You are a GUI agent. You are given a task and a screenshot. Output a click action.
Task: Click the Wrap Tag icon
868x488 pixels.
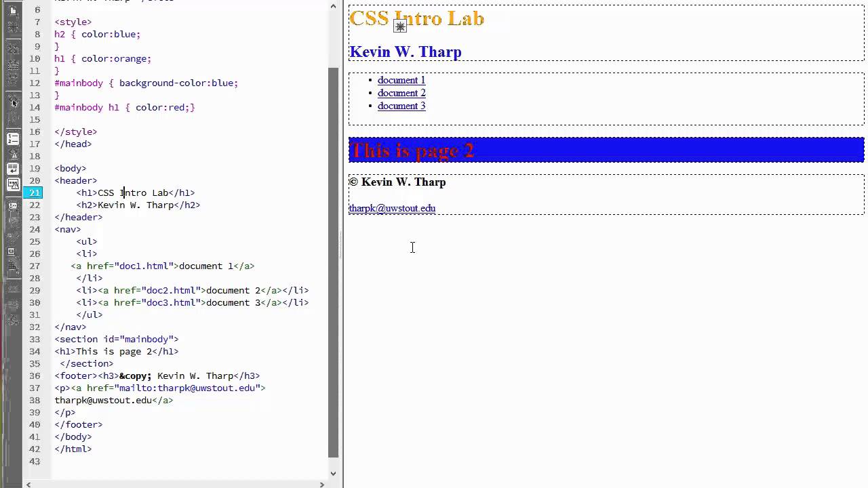(13, 235)
